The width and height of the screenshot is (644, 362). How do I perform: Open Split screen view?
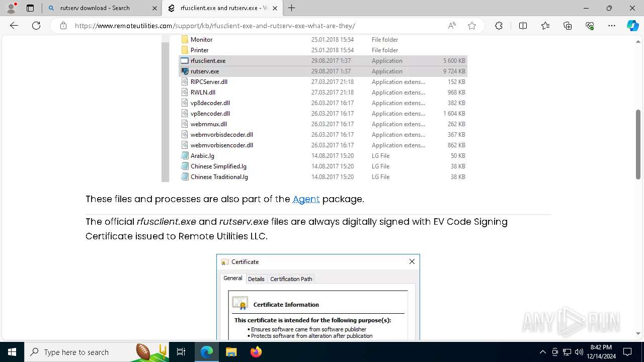coord(523,26)
